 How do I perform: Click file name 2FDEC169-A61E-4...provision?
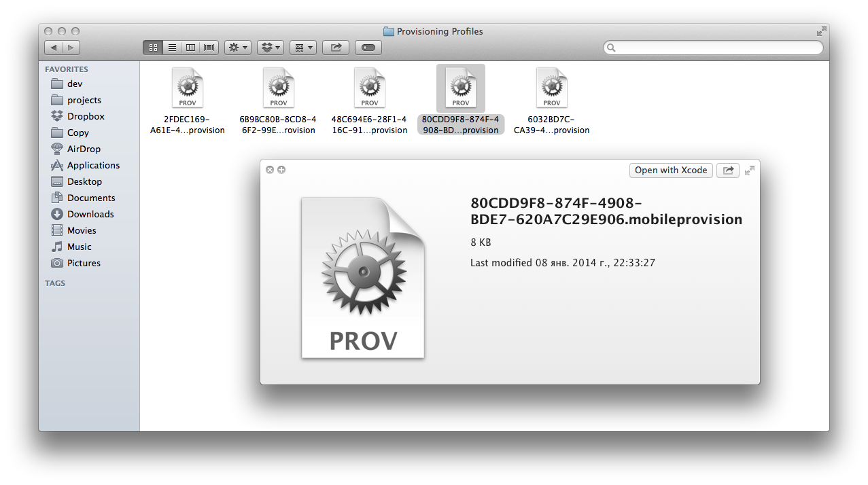(188, 125)
